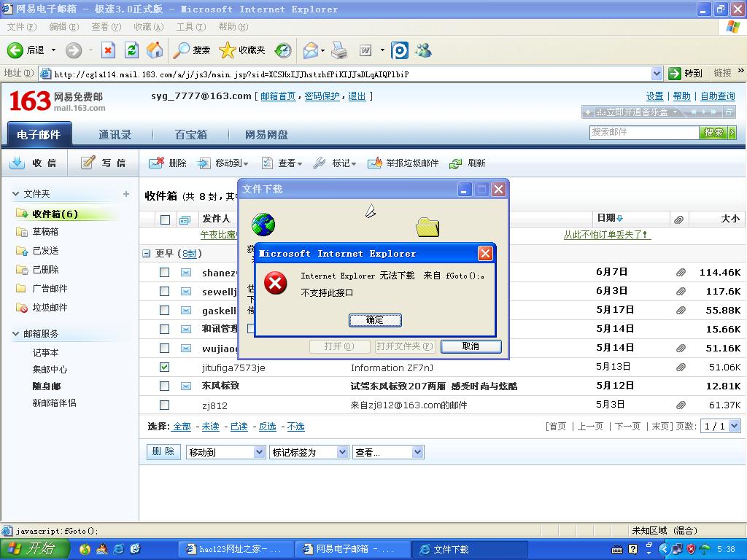This screenshot has width=747, height=560.
Task: Click the IE Refresh page icon
Action: tap(131, 50)
